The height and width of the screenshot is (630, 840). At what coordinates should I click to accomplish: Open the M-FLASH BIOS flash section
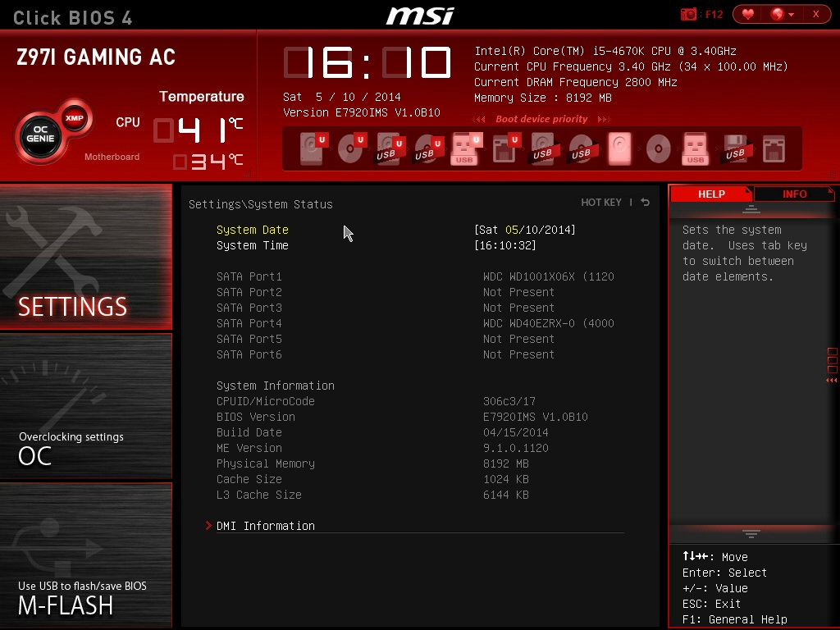click(x=85, y=555)
